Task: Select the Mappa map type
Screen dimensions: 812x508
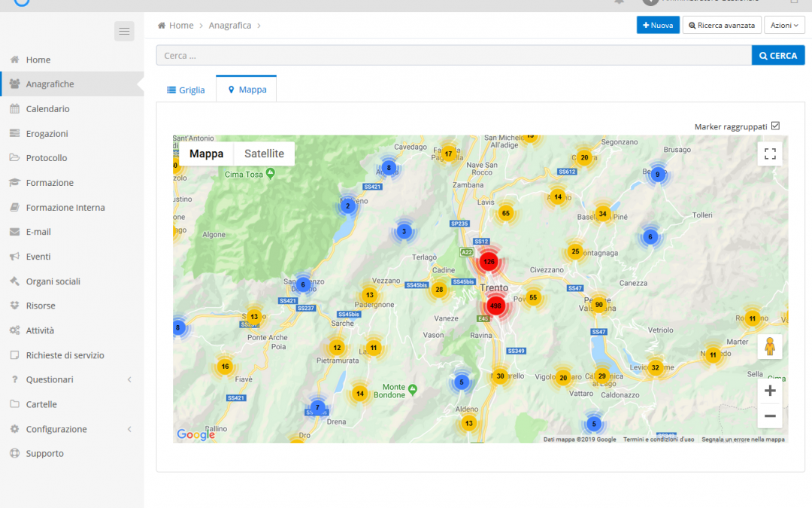Action: (206, 154)
